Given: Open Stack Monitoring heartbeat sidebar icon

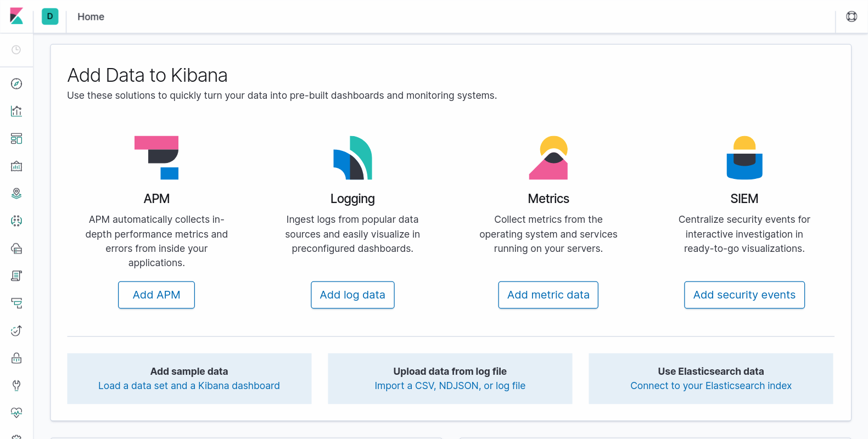Looking at the screenshot, I should pyautogui.click(x=16, y=413).
